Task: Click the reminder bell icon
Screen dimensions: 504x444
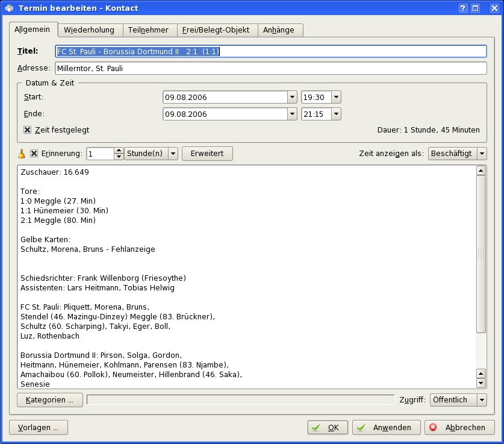Action: pos(22,154)
